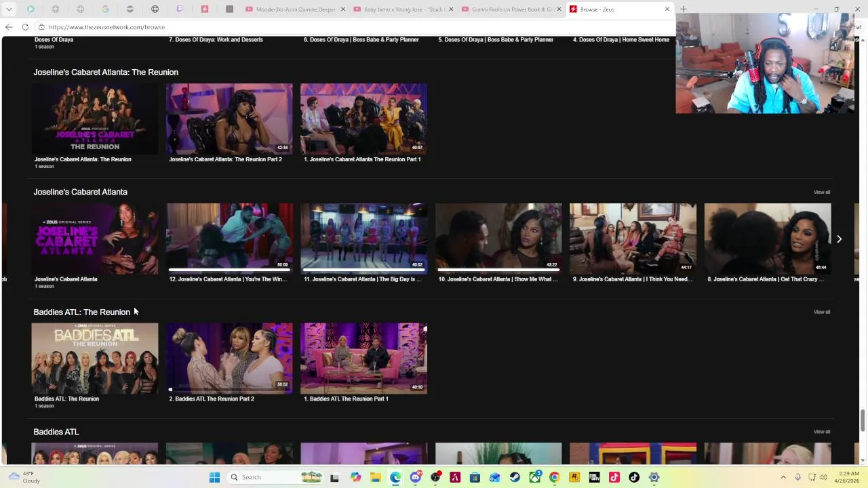
Task: Open Google Chrome from the taskbar
Action: coord(555,477)
